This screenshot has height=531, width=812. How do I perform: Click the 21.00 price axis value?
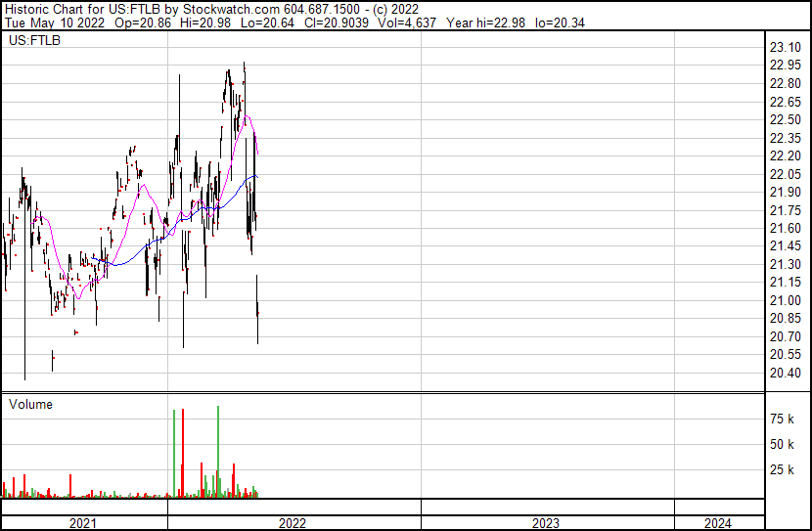coord(785,300)
